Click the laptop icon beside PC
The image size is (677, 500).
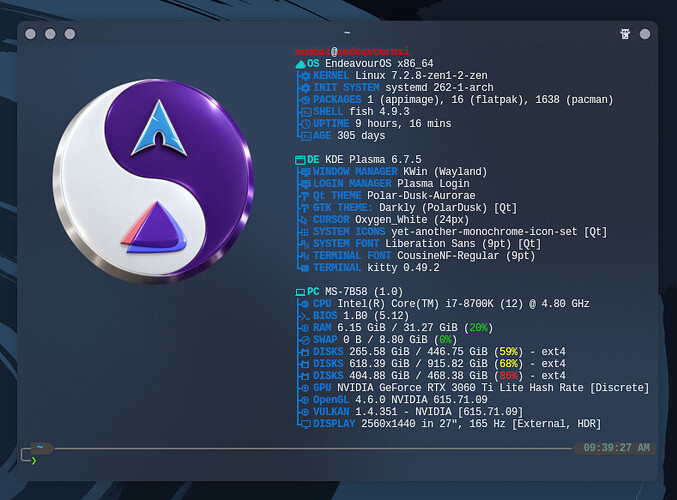tap(300, 292)
